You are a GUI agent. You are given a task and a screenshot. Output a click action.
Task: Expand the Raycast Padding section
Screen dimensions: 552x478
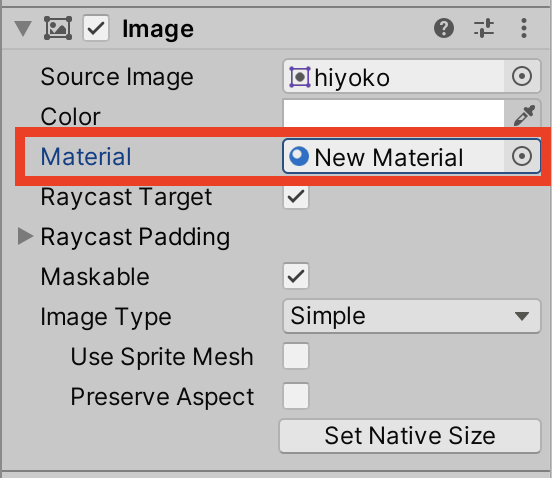[x=25, y=236]
